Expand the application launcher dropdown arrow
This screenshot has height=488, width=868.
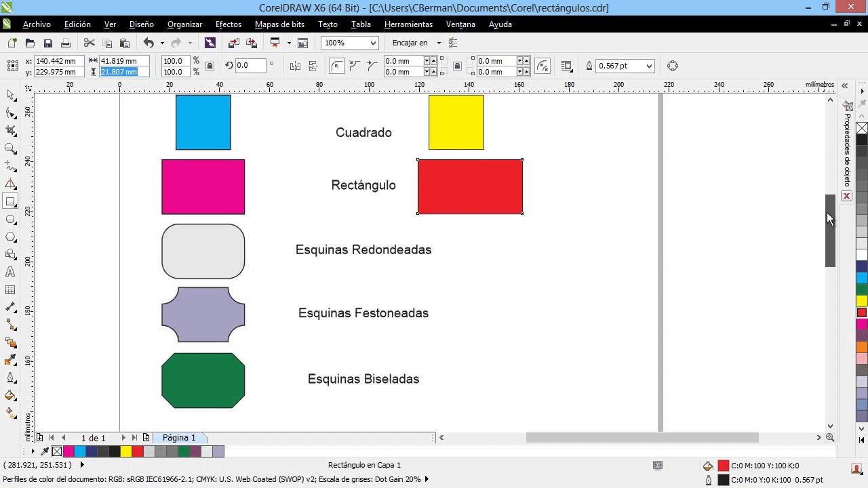tap(289, 43)
